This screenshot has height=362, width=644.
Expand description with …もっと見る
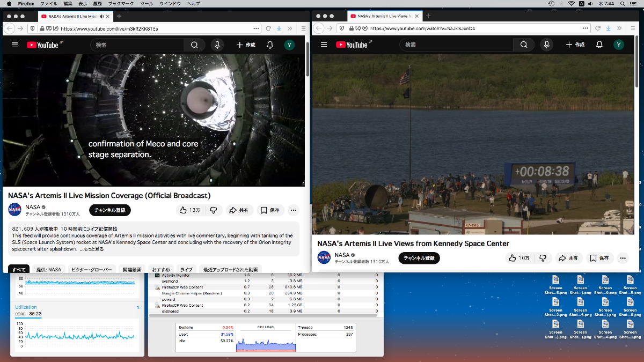(x=92, y=249)
